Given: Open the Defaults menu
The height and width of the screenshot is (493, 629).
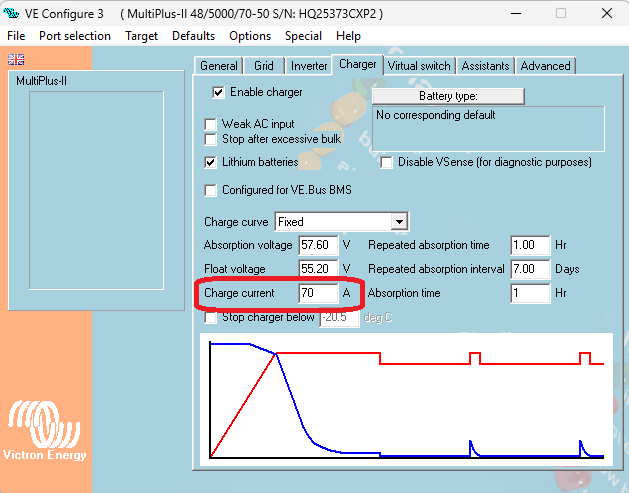Looking at the screenshot, I should (193, 36).
